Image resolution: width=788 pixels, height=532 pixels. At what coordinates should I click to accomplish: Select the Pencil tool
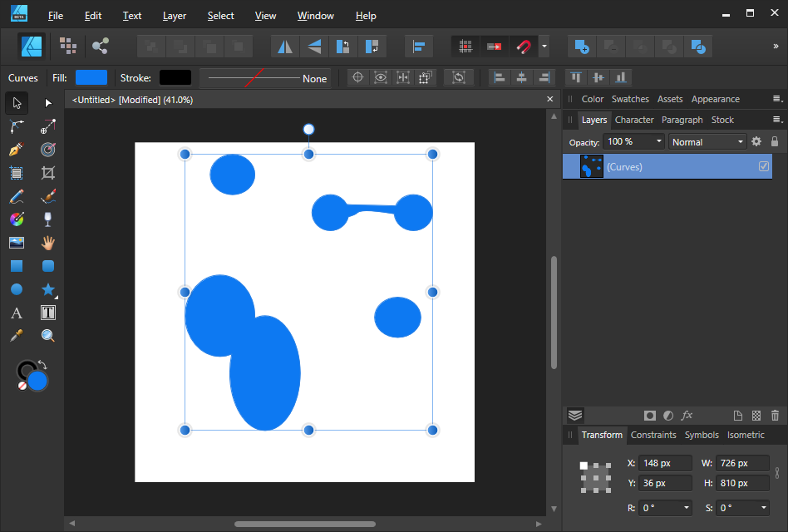click(16, 196)
